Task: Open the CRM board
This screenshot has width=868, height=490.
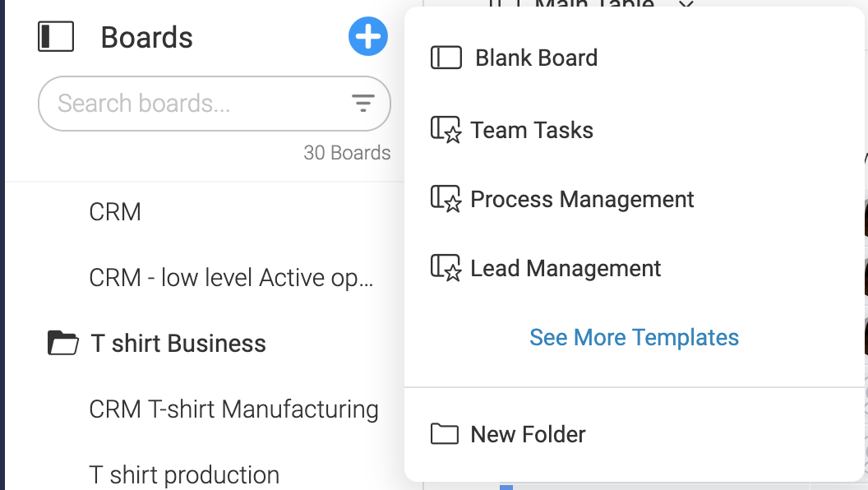Action: 115,212
